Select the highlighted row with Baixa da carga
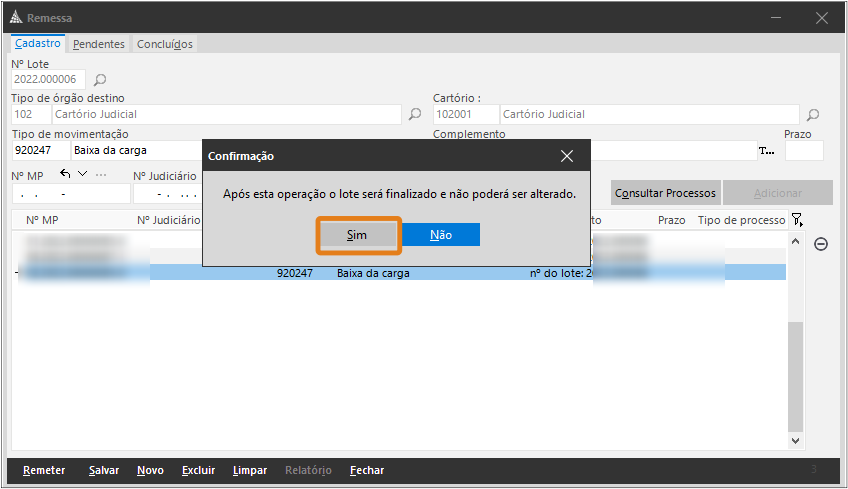 [399, 273]
